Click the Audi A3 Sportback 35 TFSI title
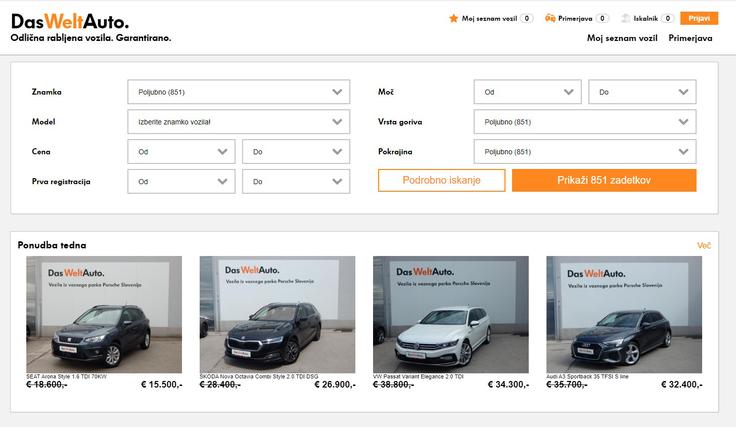This screenshot has height=427, width=736. click(587, 377)
